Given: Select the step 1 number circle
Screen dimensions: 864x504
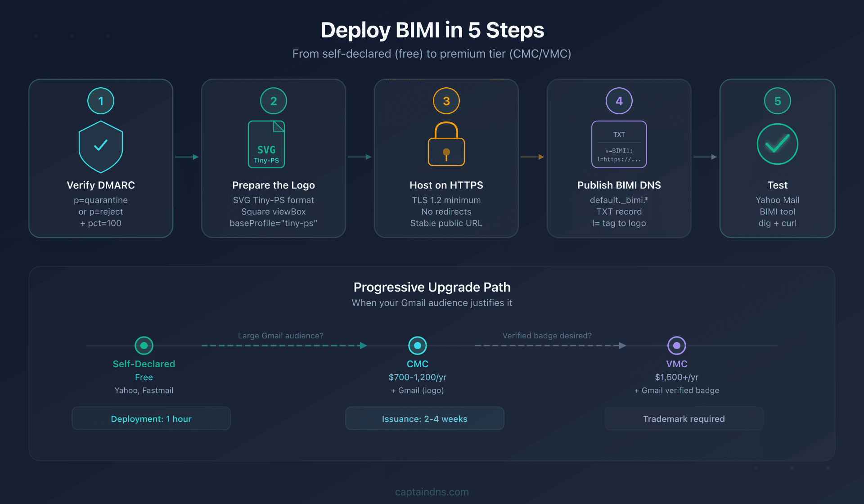Looking at the screenshot, I should pyautogui.click(x=101, y=101).
